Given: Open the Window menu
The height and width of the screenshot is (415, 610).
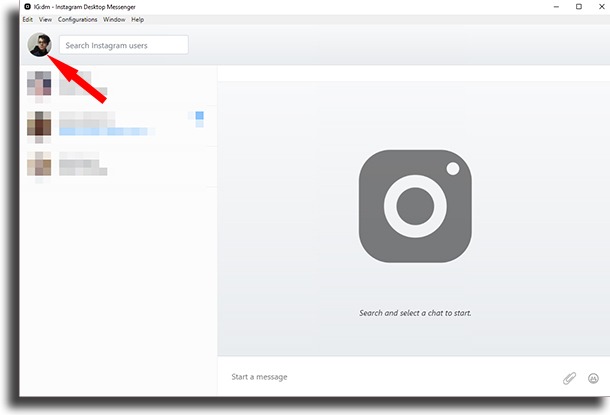Looking at the screenshot, I should click(x=114, y=19).
